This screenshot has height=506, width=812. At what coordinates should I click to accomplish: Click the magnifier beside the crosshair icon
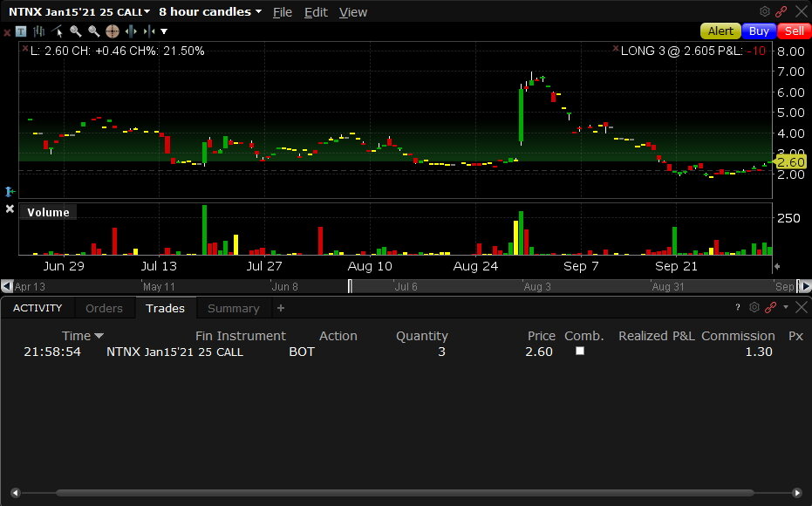[93, 31]
